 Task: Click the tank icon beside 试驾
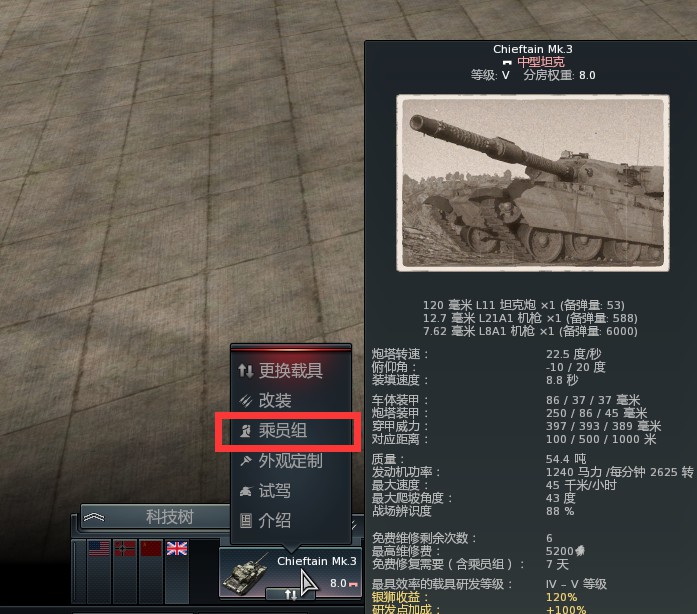click(x=245, y=491)
